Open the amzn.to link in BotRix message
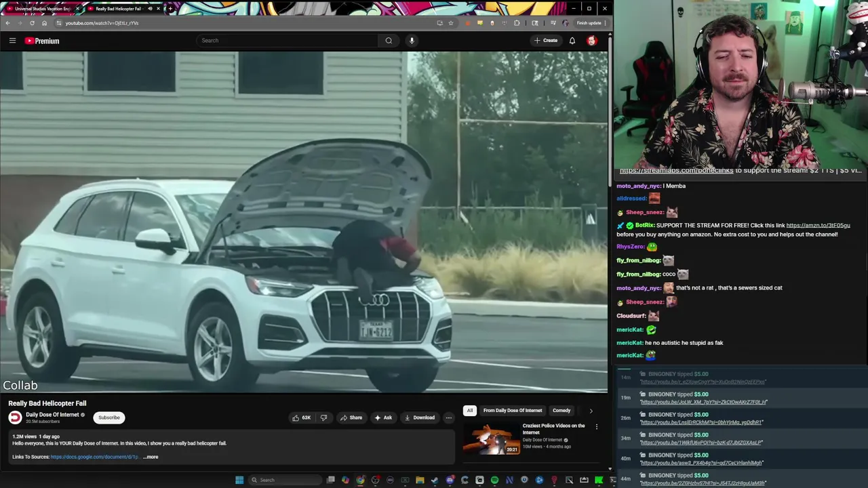The height and width of the screenshot is (488, 868). 818,225
